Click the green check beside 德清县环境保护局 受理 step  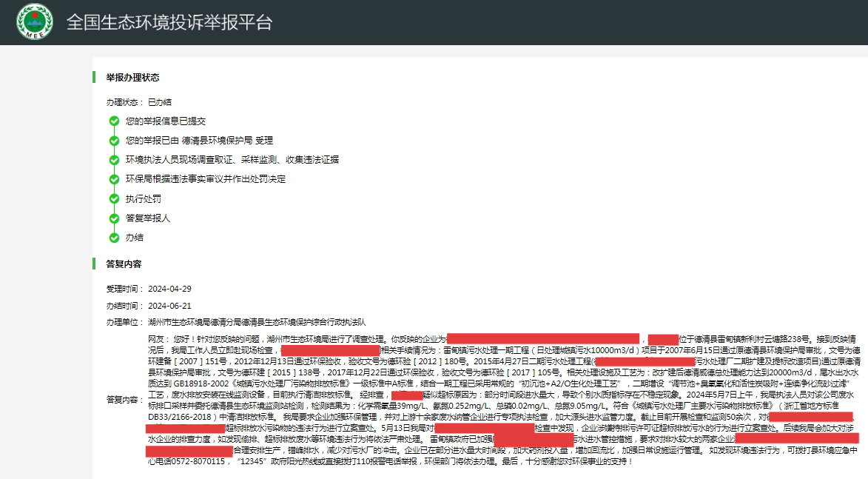pos(114,141)
